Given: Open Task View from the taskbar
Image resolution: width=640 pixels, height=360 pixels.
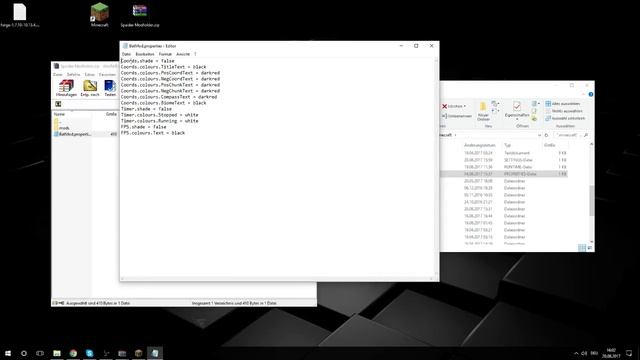Looking at the screenshot, I should coord(40,353).
